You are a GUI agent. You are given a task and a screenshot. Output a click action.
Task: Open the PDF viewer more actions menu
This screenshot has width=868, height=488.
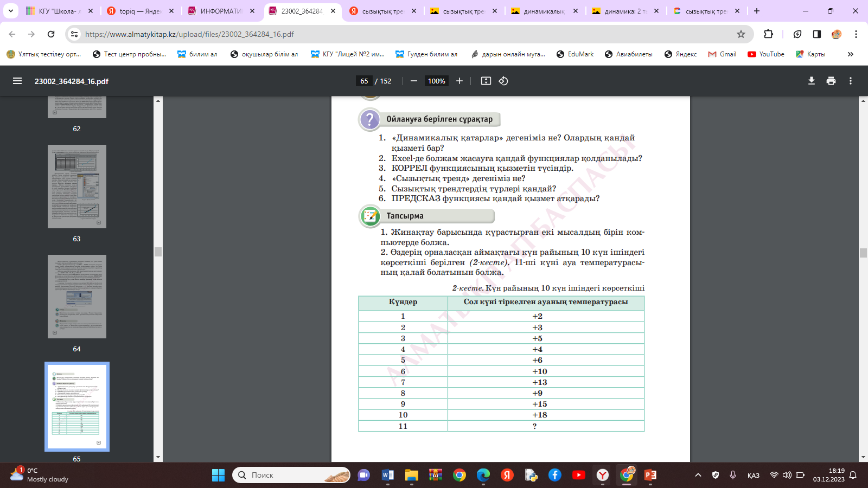[851, 81]
